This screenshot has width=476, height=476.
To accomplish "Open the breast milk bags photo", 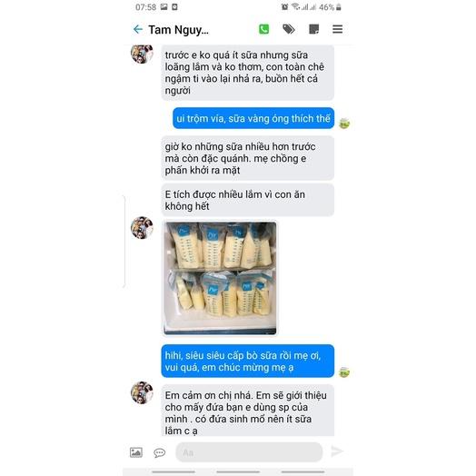I will (220, 278).
